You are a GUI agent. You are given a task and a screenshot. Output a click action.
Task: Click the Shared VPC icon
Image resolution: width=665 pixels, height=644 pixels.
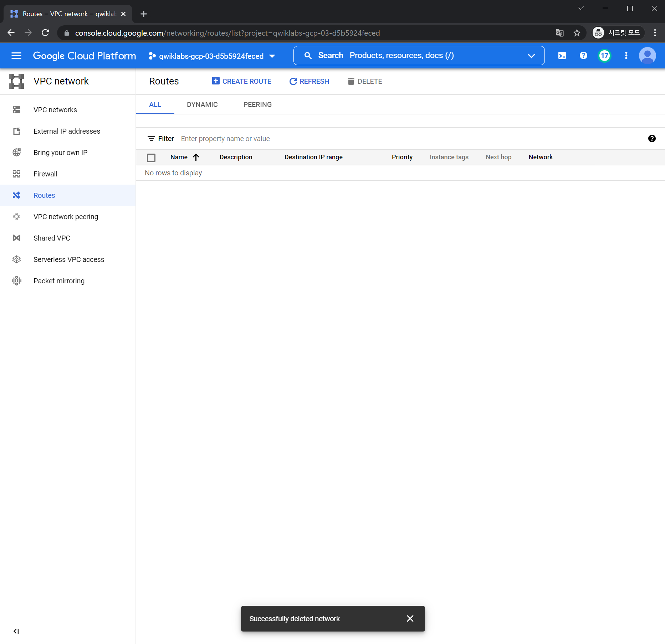16,238
